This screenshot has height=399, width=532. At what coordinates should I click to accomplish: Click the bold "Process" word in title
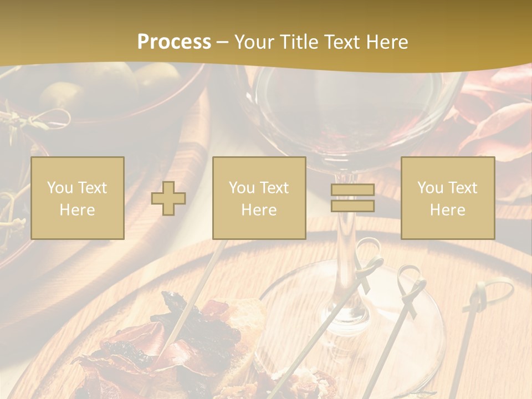point(174,42)
